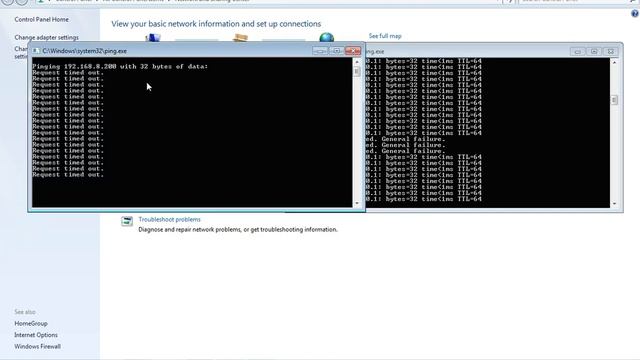This screenshot has height=360, width=640.
Task: Click the network icon in the map
Action: [x=240, y=38]
